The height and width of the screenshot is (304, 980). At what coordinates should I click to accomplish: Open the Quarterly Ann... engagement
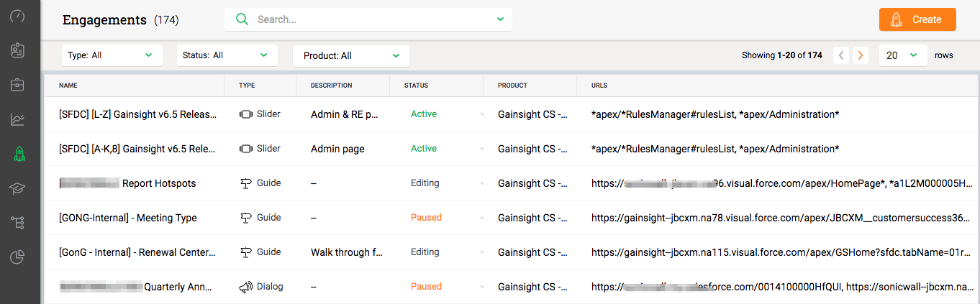pos(136,287)
